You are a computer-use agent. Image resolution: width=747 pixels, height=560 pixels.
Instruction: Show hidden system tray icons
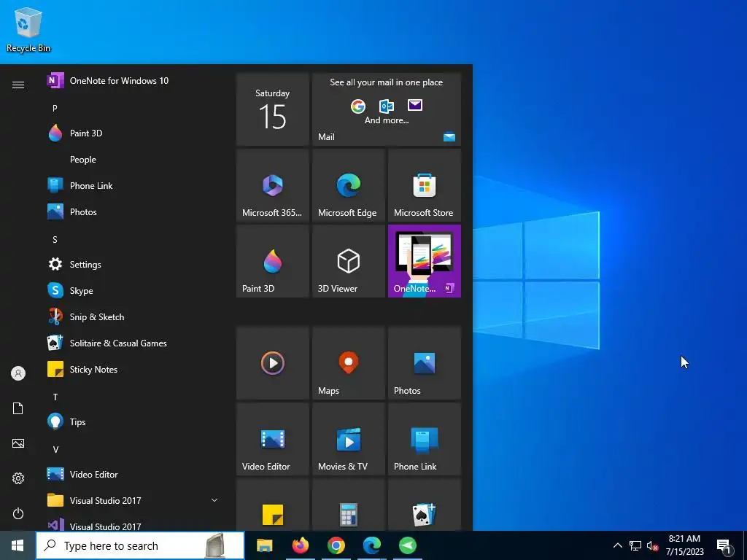pos(617,545)
